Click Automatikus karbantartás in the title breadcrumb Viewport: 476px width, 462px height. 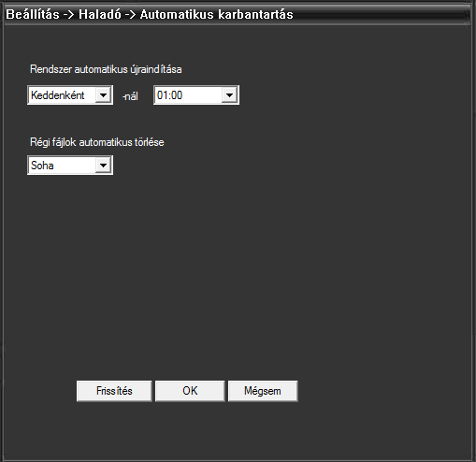pyautogui.click(x=217, y=15)
